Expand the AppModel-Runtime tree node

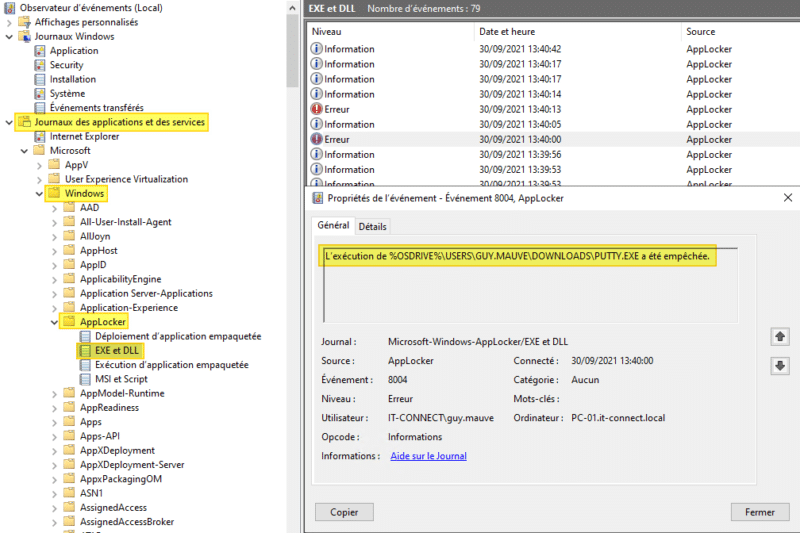tap(54, 394)
